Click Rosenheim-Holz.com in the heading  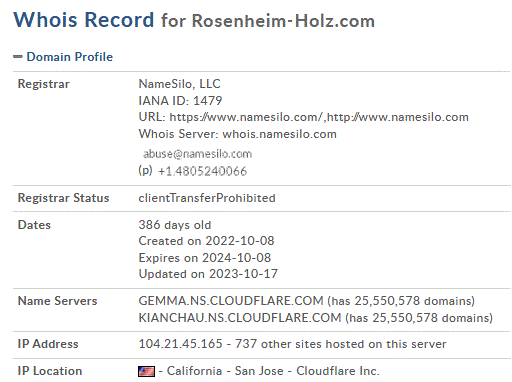[x=283, y=21]
